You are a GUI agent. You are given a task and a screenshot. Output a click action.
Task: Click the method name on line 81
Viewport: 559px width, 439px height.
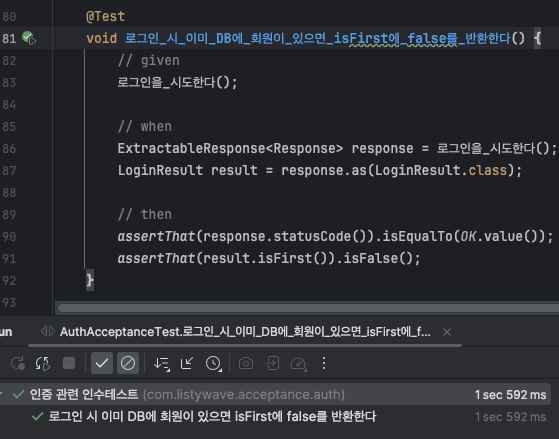(x=318, y=38)
